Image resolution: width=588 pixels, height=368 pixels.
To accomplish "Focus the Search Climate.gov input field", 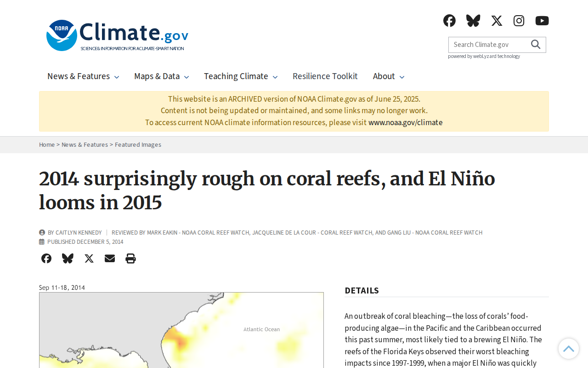I will coord(488,45).
